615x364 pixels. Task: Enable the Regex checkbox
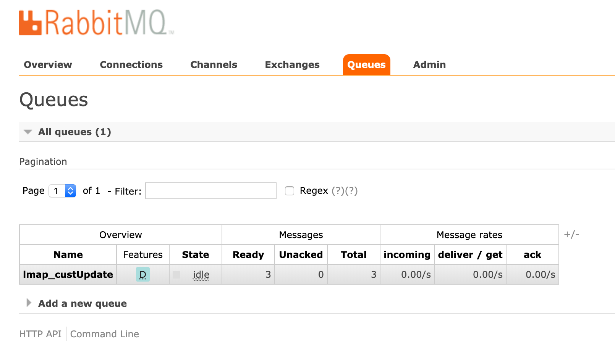click(290, 191)
